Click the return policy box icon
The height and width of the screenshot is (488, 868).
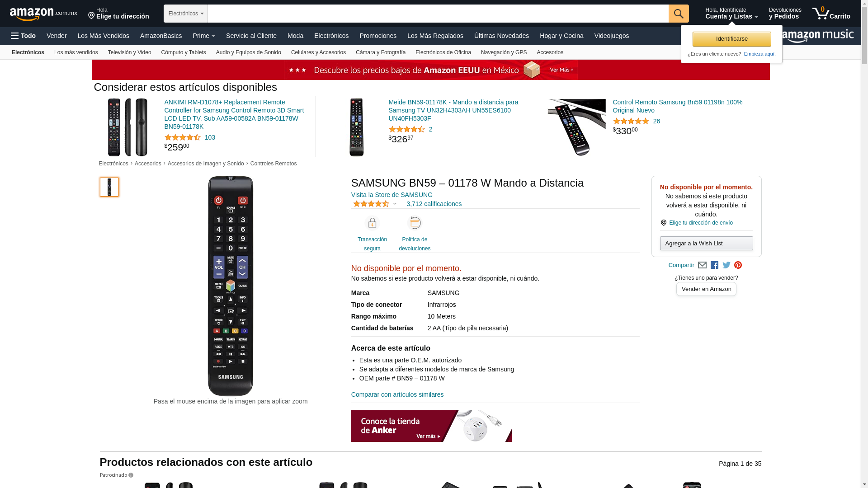pyautogui.click(x=415, y=223)
